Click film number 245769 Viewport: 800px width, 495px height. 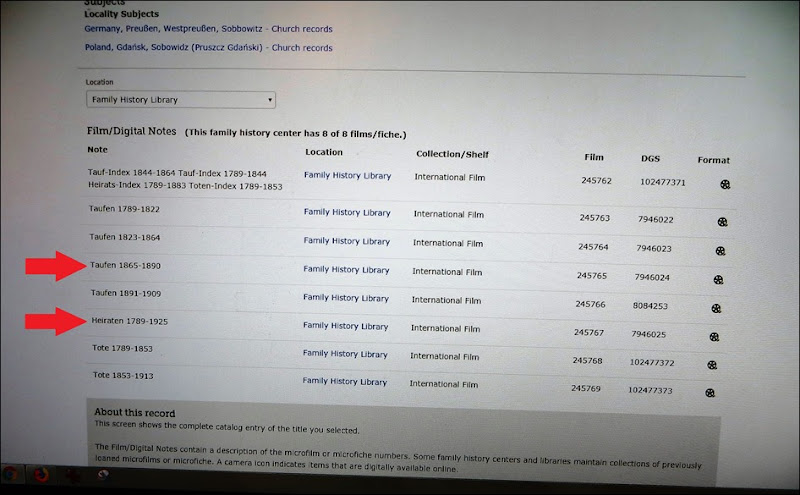(586, 388)
